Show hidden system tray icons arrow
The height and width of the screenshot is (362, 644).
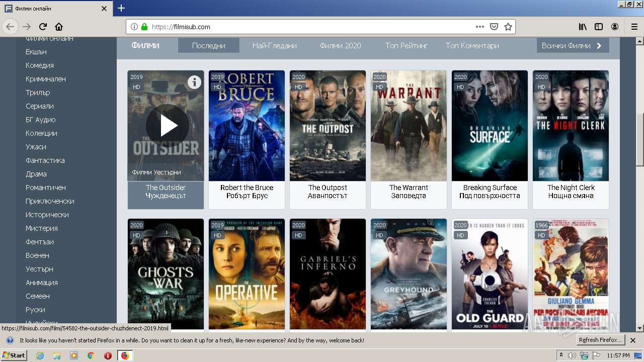[x=561, y=355]
